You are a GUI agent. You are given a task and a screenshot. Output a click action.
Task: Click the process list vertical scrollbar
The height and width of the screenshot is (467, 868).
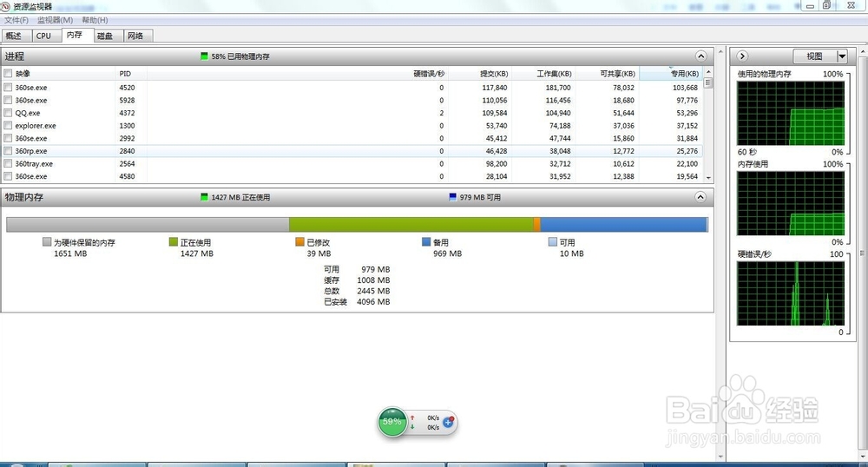pyautogui.click(x=708, y=130)
